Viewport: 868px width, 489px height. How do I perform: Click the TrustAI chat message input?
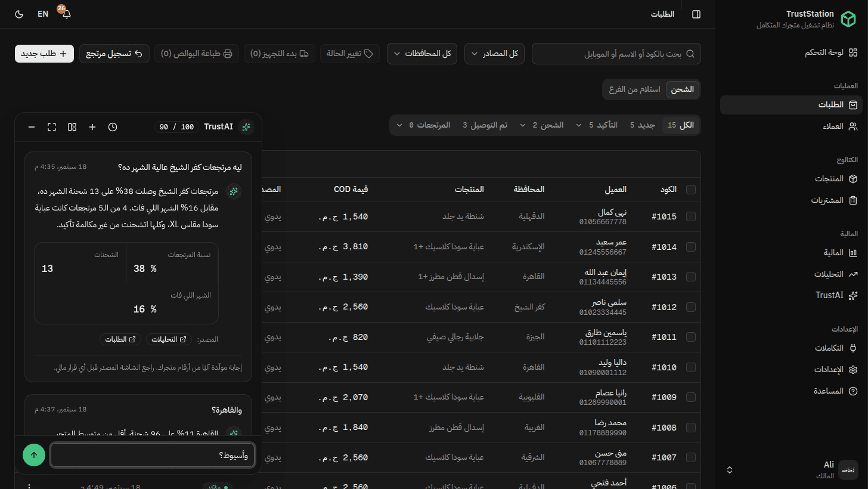(152, 456)
